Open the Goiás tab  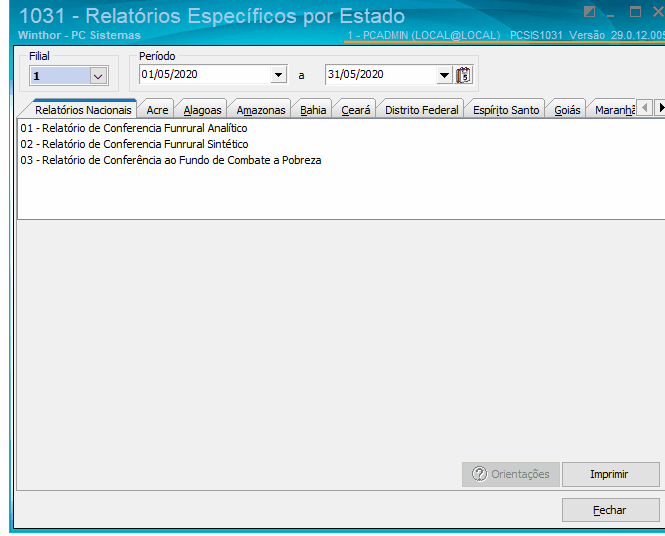click(567, 110)
